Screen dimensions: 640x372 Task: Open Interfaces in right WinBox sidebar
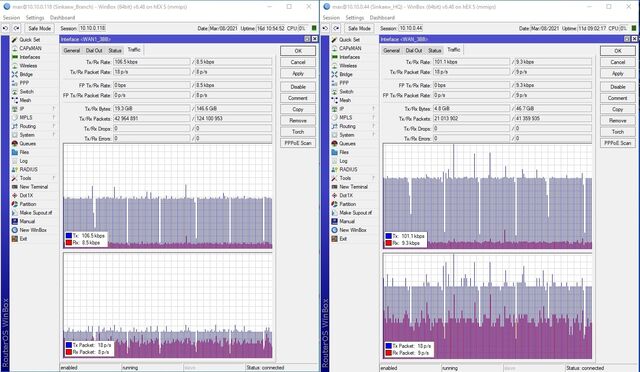pos(346,57)
